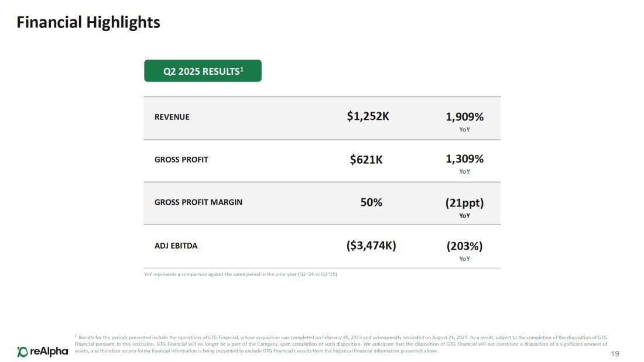This screenshot has width=644, height=362.
Task: Click the $621K gross profit value
Action: 366,160
